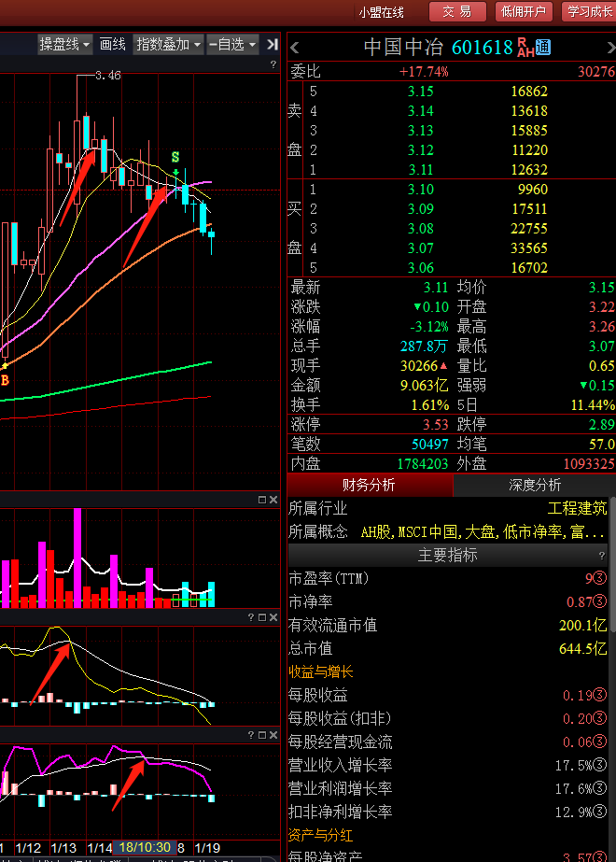Click the 主要指标 section header
Image resolution: width=616 pixels, height=862 pixels.
click(447, 556)
